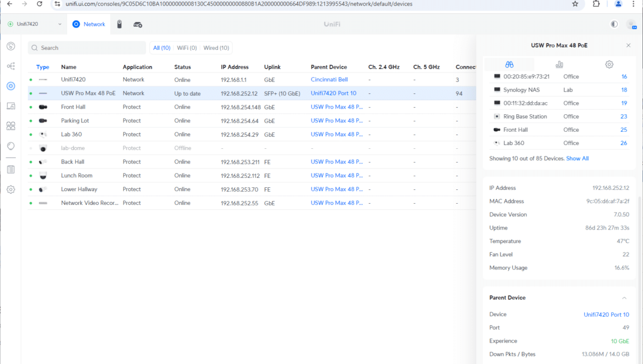Sort by the IP Address column header
The image size is (643, 364).
click(235, 67)
